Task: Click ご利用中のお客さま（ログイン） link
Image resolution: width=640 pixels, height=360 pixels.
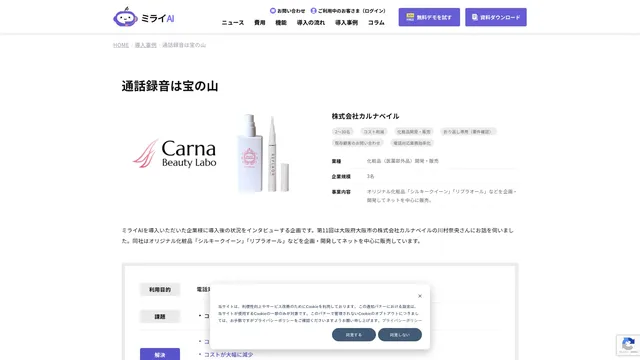Action: pyautogui.click(x=352, y=11)
